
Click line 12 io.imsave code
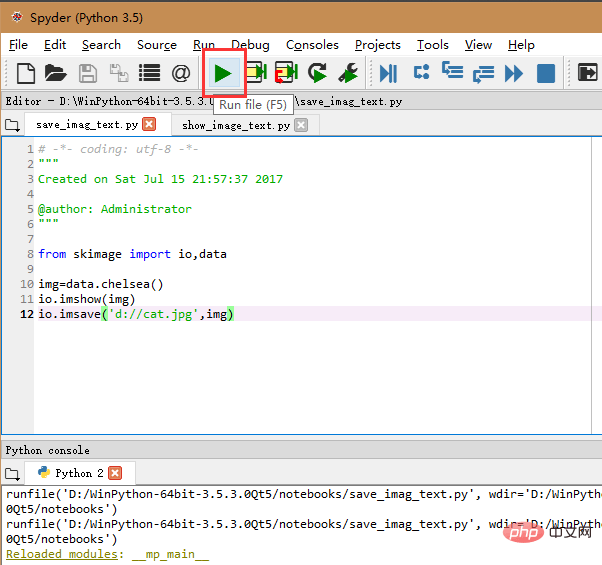136,314
